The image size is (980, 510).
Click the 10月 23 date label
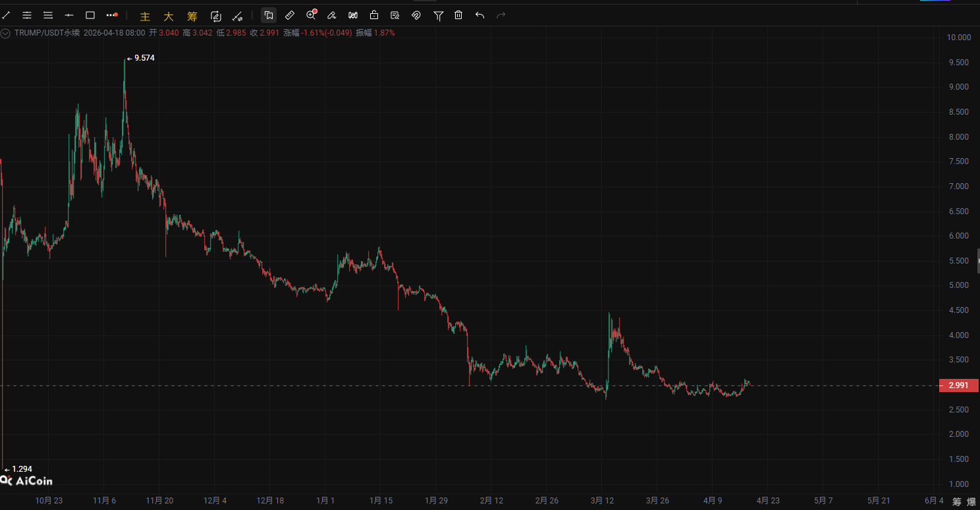49,501
